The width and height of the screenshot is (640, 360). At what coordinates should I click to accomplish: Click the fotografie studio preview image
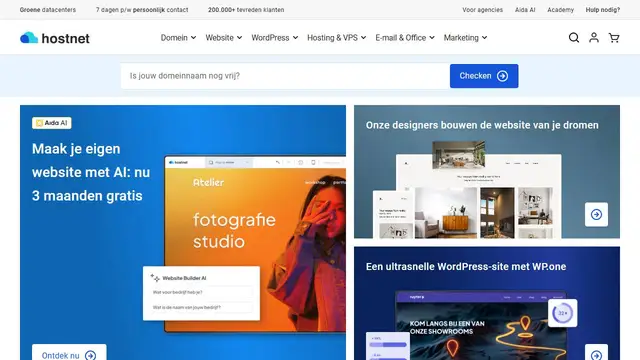pyautogui.click(x=255, y=244)
